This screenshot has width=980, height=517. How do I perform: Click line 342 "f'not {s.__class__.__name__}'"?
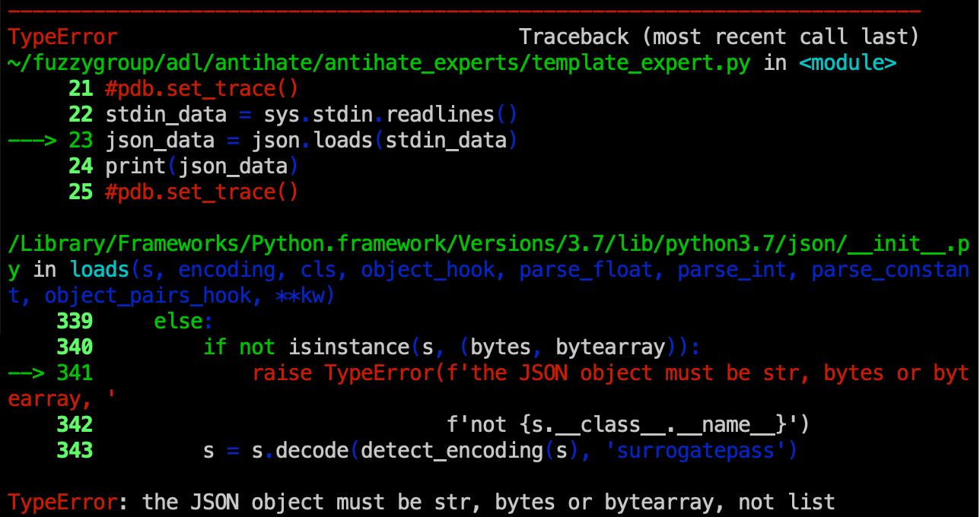(628, 425)
